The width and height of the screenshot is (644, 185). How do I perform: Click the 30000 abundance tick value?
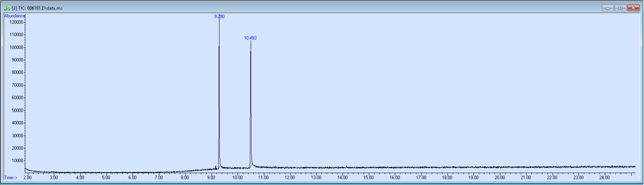point(17,135)
